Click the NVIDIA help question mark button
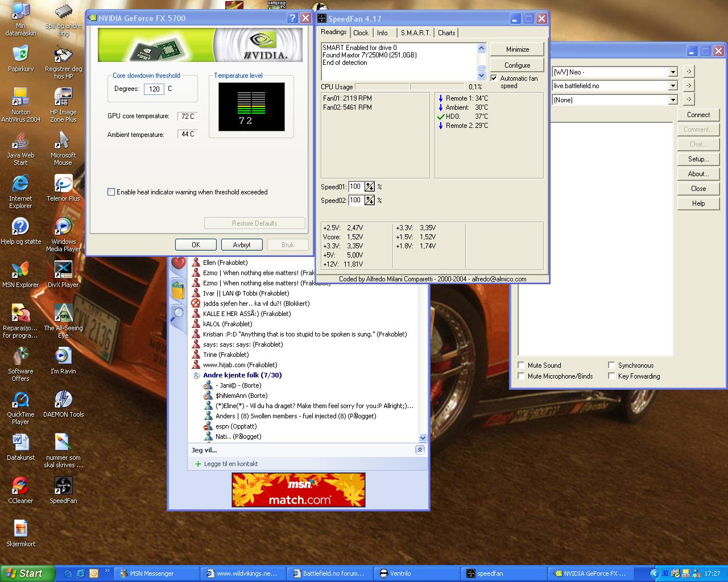 pyautogui.click(x=292, y=18)
